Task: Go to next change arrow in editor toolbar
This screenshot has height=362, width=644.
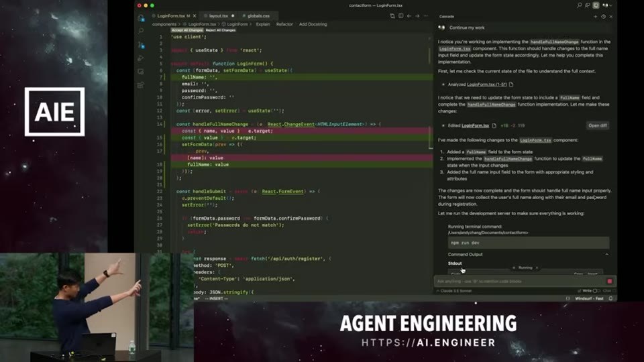Action: [417, 16]
